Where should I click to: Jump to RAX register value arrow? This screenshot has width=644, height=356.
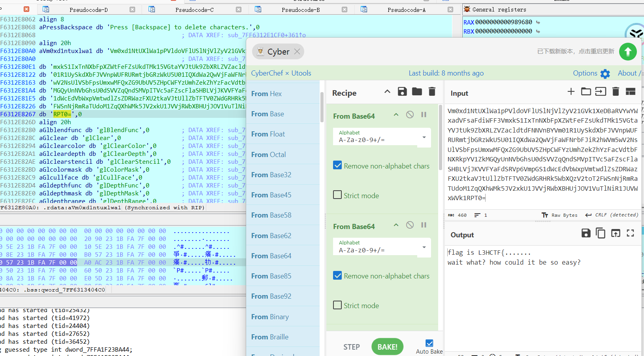538,22
